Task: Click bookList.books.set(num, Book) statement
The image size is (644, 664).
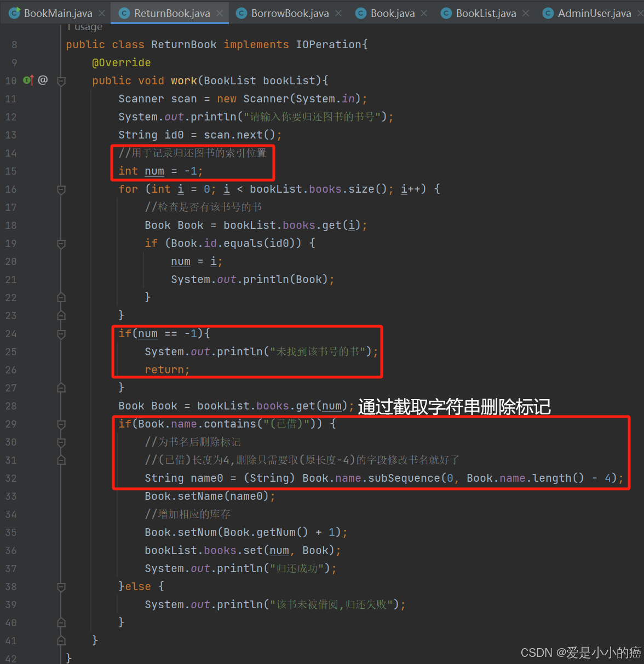Action: point(243,551)
